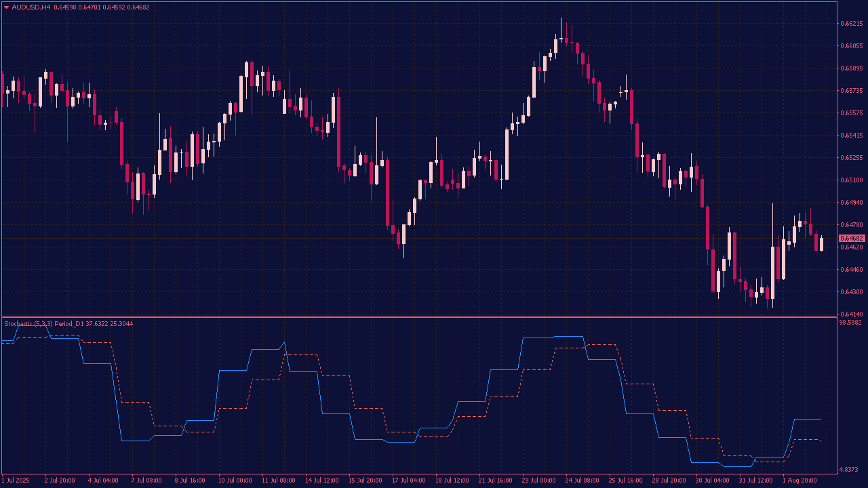Image resolution: width=868 pixels, height=488 pixels.
Task: Click the solid blue stochastic line's final plateau
Action: (807, 420)
